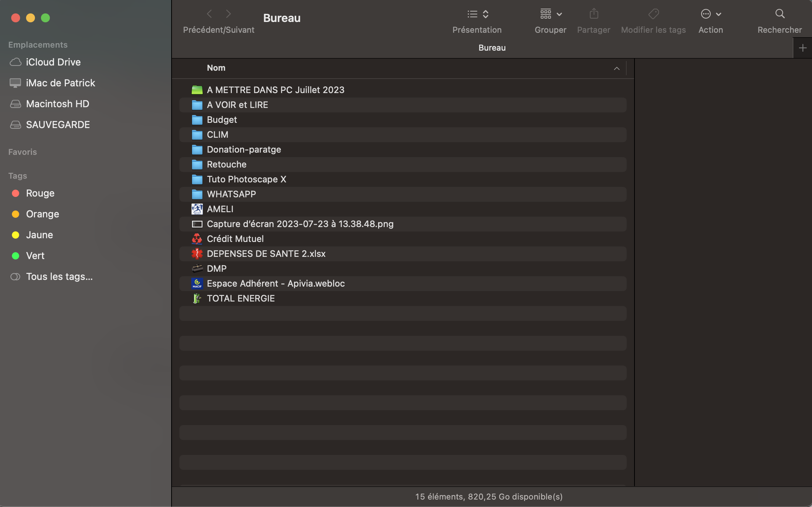Open the Grouper dropdown menu
812x507 pixels.
click(551, 14)
